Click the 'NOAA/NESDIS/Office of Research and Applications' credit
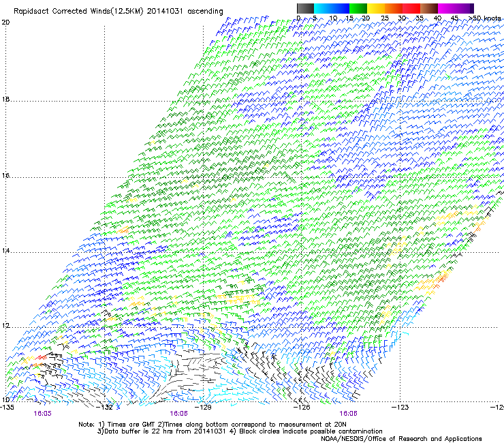The width and height of the screenshot is (504, 443). pos(401,439)
